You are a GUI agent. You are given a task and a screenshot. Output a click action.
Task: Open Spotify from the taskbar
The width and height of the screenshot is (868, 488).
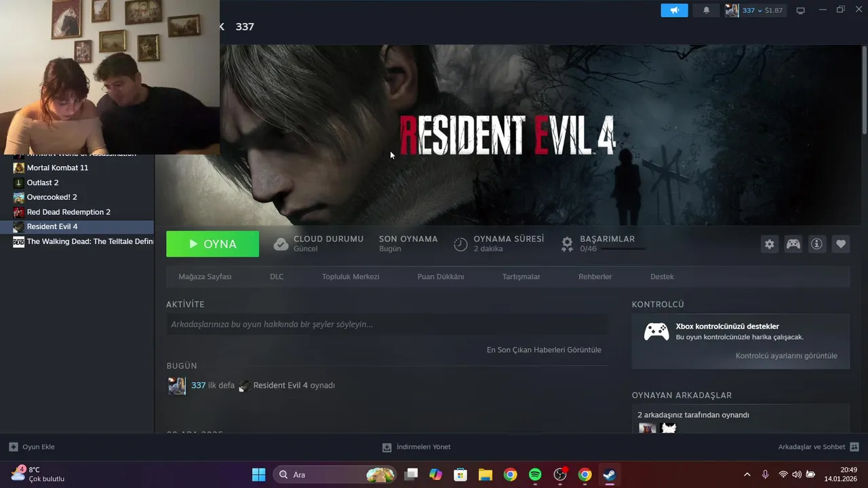pos(535,474)
